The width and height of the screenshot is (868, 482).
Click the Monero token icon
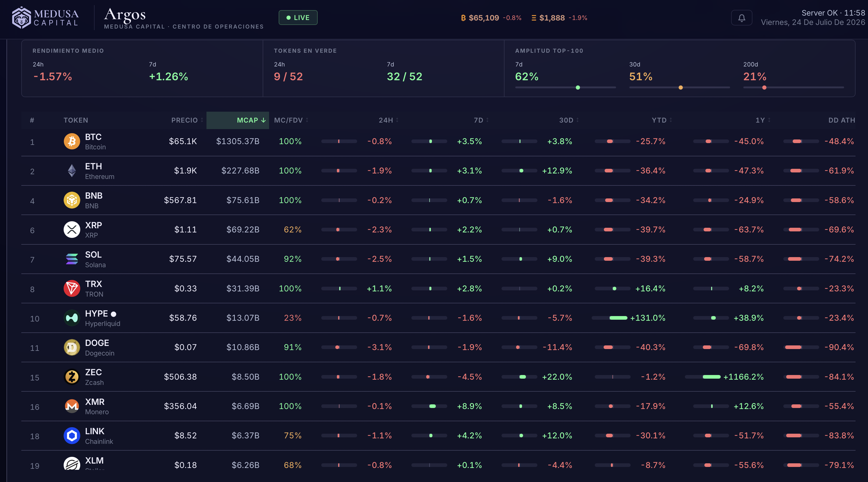point(72,406)
